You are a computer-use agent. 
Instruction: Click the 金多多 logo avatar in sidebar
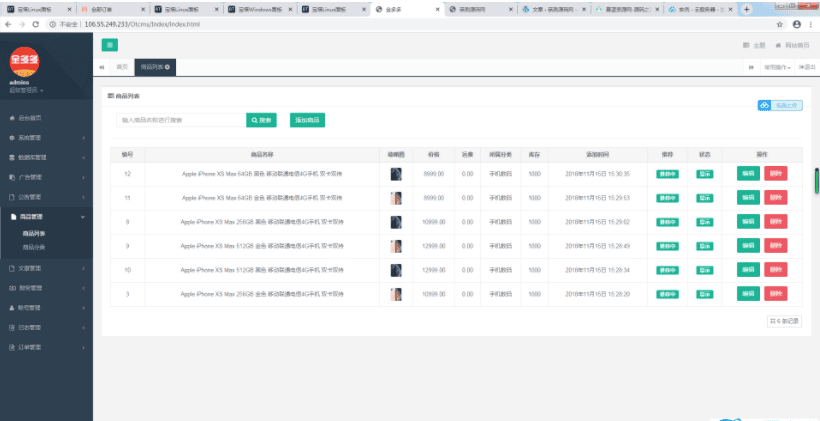pyautogui.click(x=24, y=62)
